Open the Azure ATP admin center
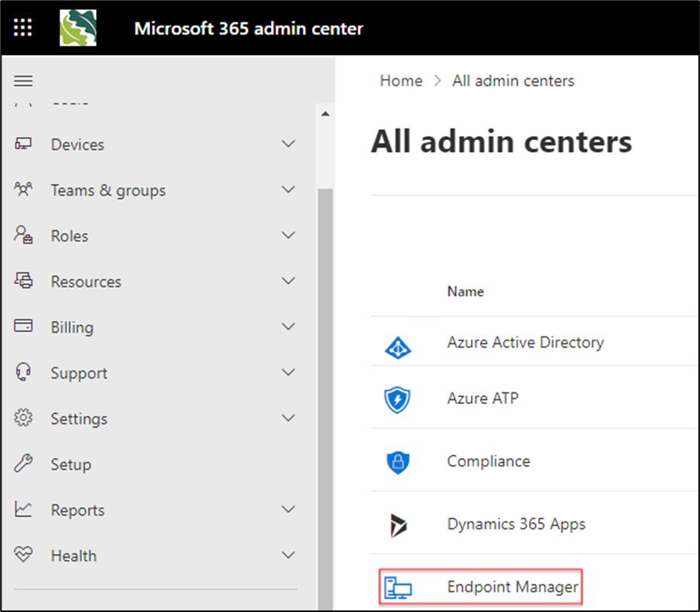Viewport: 700px width, 612px height. tap(482, 398)
